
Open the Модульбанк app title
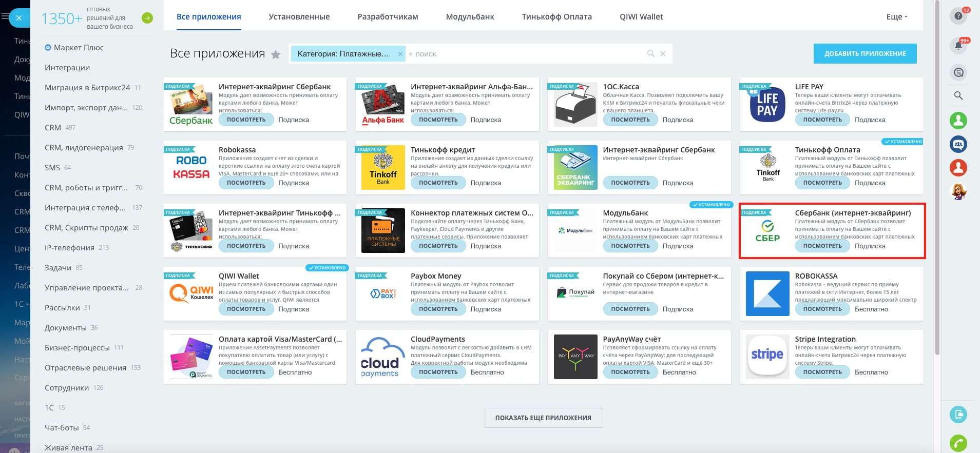(x=625, y=213)
